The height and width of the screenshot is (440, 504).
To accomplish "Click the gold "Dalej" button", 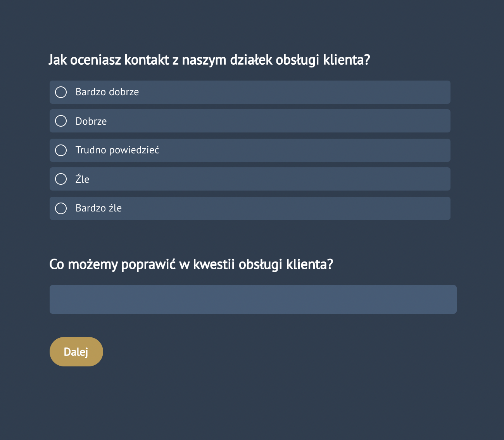I will [76, 352].
